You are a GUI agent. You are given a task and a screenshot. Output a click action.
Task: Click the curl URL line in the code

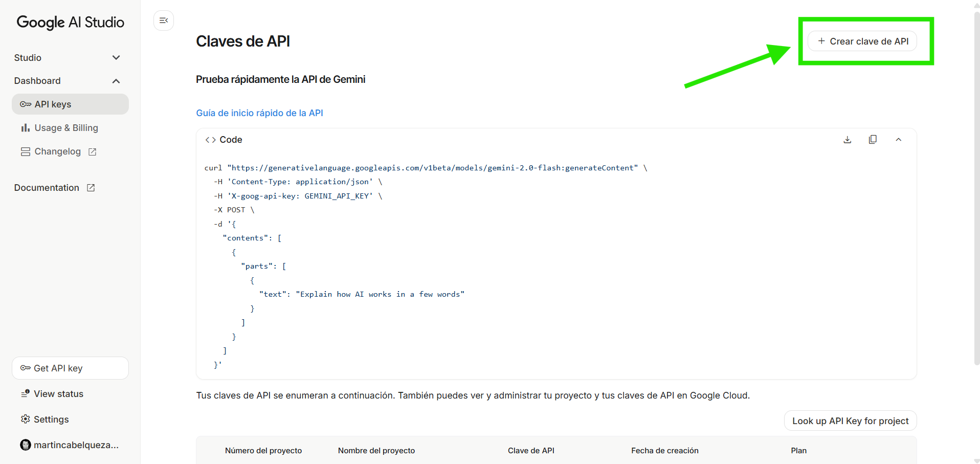pyautogui.click(x=426, y=168)
